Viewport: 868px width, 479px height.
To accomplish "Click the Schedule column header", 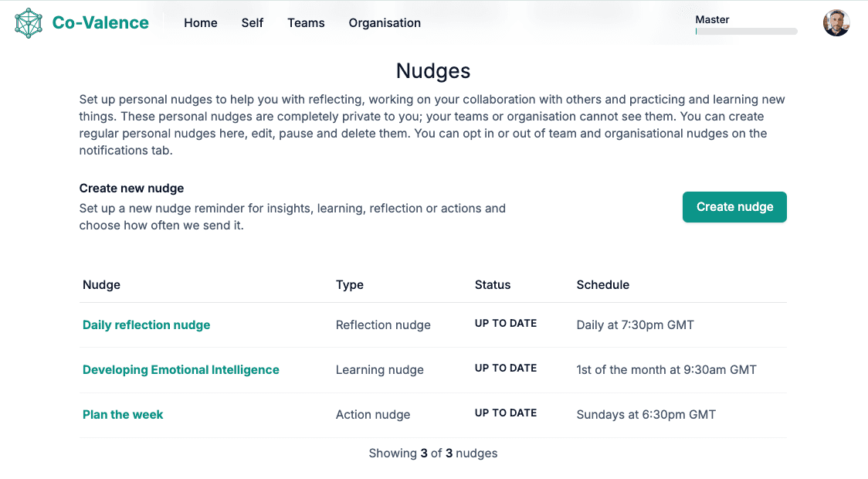I will pyautogui.click(x=603, y=285).
